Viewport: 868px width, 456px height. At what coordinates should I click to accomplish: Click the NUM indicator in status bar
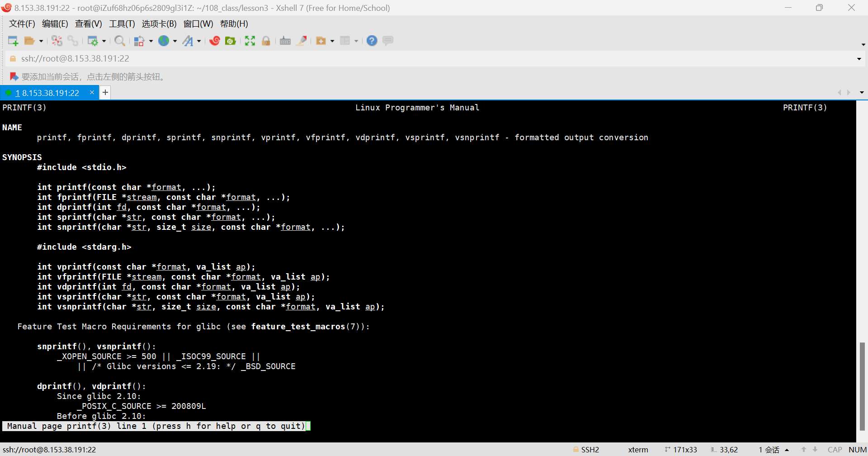click(x=858, y=450)
